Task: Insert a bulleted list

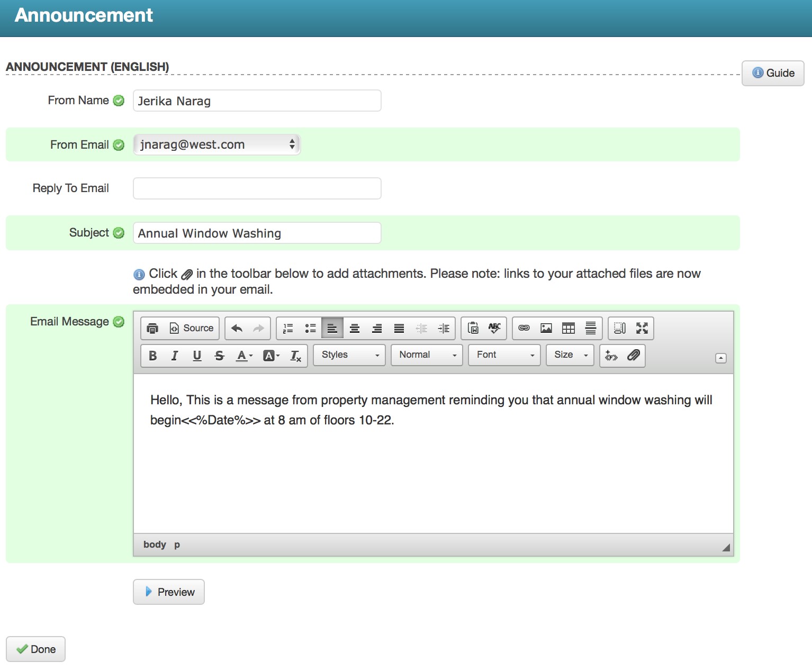Action: 310,329
